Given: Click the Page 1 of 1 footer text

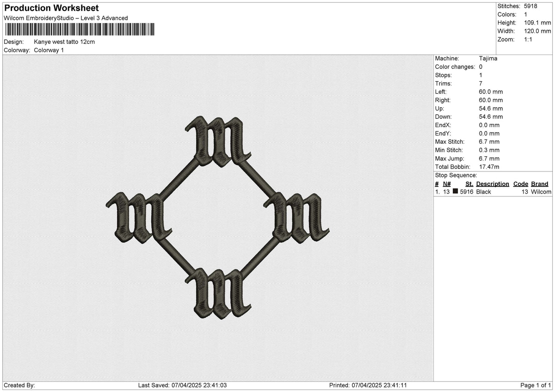Looking at the screenshot, I should (536, 385).
